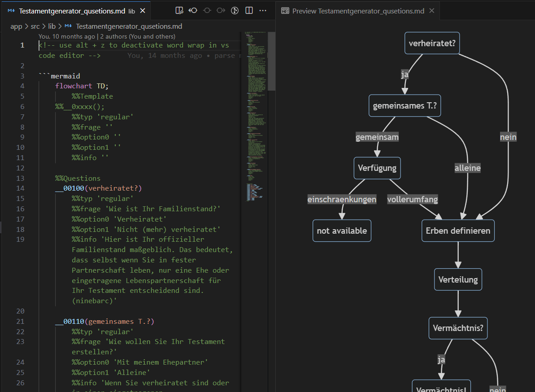Viewport: 535px width, 392px height.
Task: Click the minimap code overview
Action: [256, 112]
